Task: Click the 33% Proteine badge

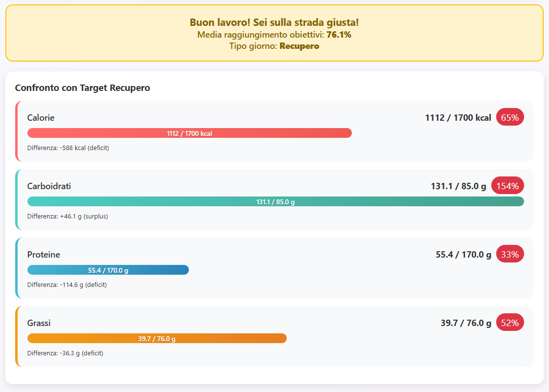Action: pos(510,254)
